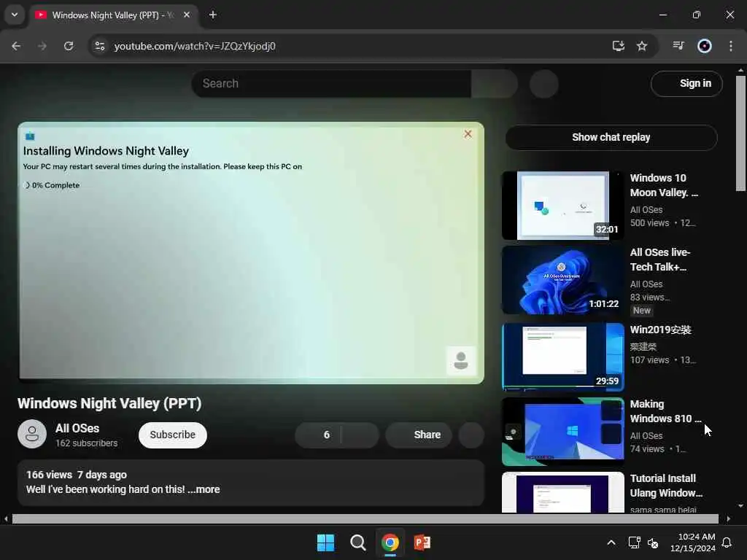The image size is (747, 560).
Task: Open more actions button next to Share
Action: click(471, 435)
